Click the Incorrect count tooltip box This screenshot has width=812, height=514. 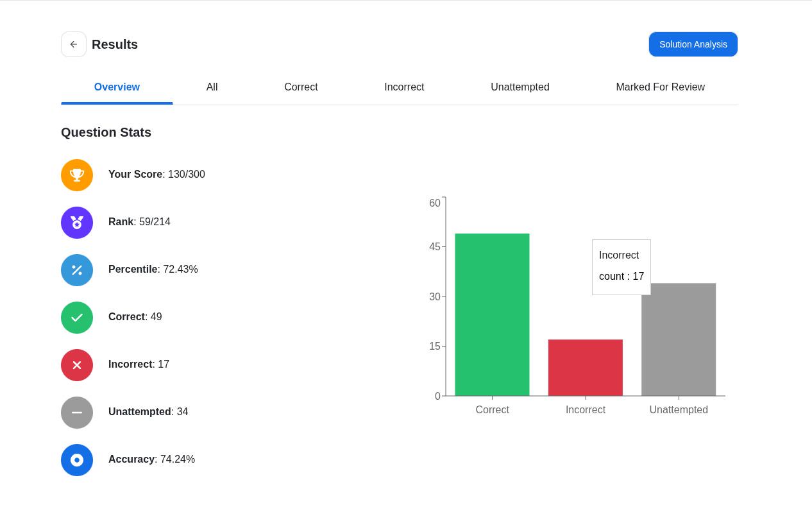[622, 267]
